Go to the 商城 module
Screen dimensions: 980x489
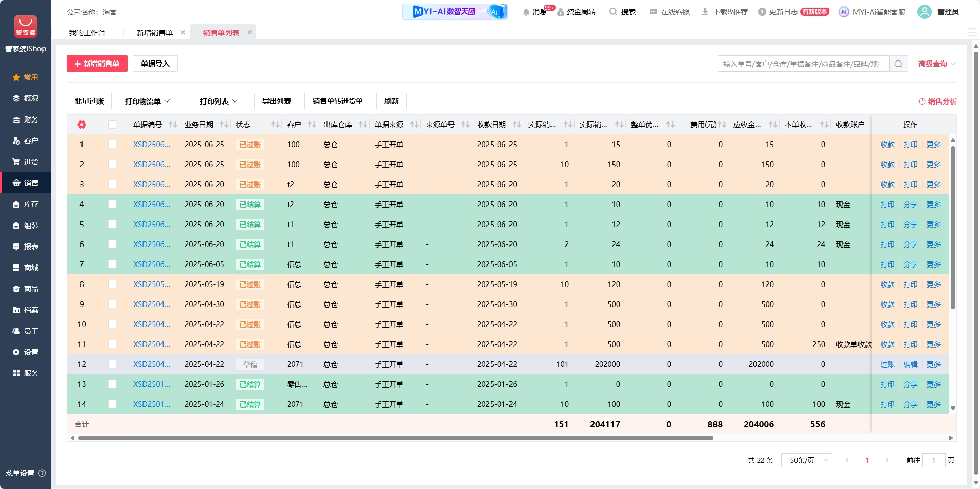26,267
